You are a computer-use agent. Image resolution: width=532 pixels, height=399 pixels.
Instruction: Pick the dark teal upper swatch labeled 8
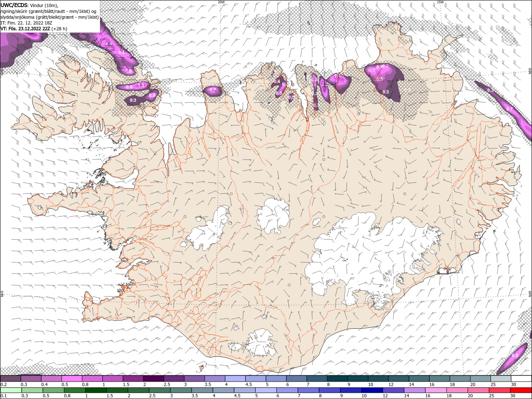pyautogui.click(x=337, y=379)
